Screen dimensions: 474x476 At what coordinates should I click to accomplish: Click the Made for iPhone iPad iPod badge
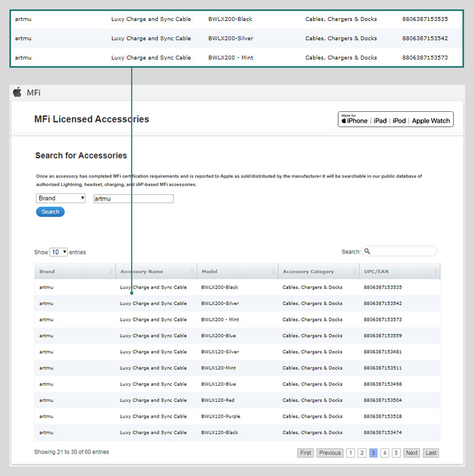point(396,120)
